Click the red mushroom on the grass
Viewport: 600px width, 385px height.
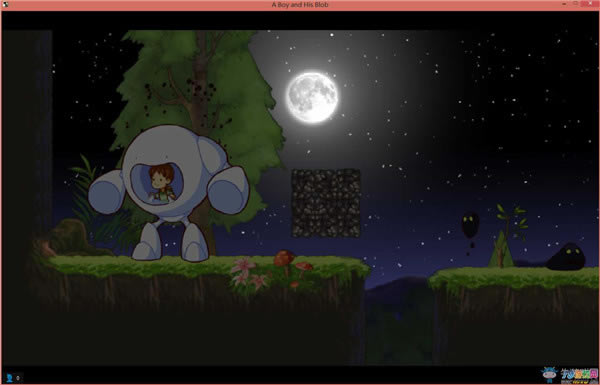pyautogui.click(x=284, y=258)
